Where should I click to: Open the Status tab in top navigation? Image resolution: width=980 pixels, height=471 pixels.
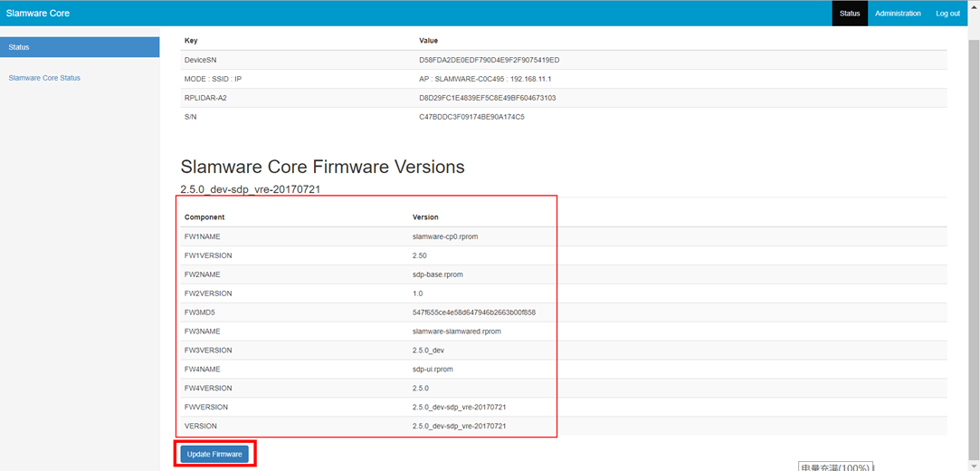click(x=850, y=14)
